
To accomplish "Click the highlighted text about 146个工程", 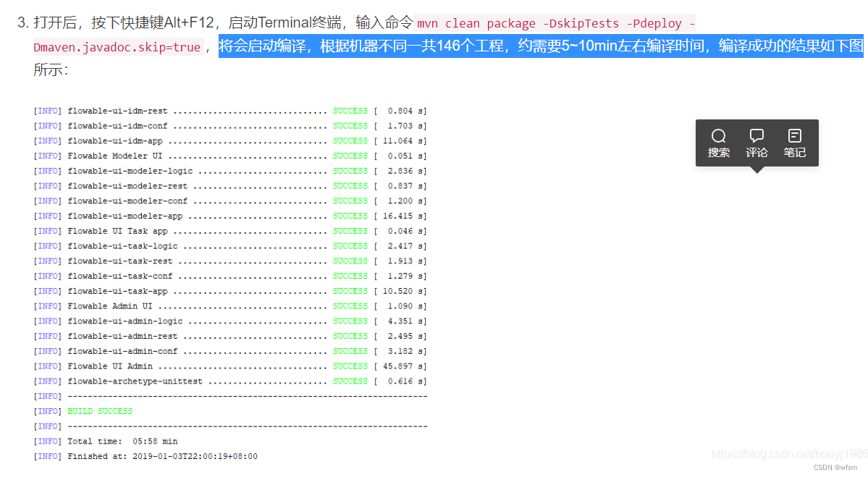I will coord(541,46).
